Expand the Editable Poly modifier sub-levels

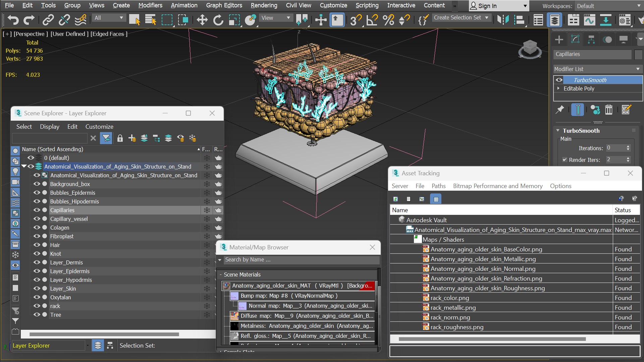pyautogui.click(x=558, y=88)
